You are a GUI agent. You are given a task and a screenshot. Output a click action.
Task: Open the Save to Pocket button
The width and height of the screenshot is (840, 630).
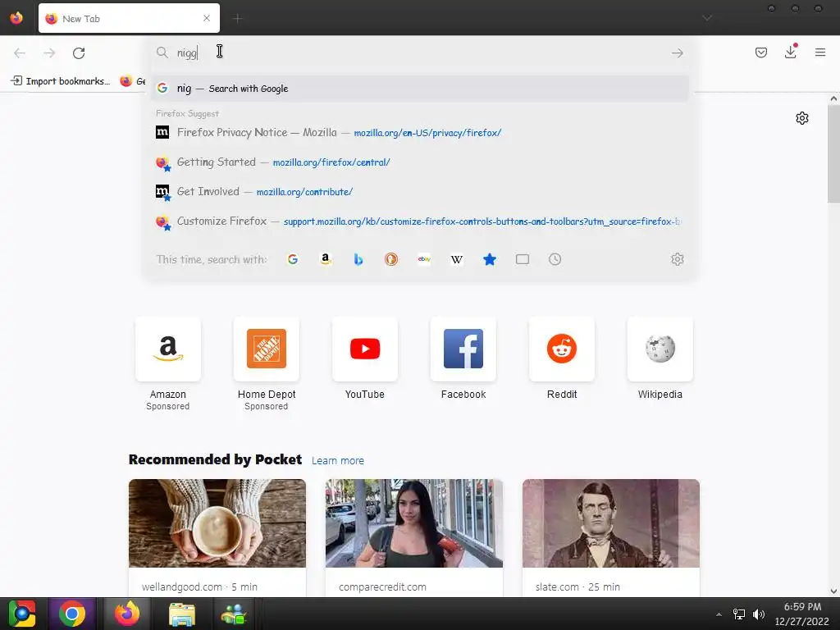tap(760, 52)
